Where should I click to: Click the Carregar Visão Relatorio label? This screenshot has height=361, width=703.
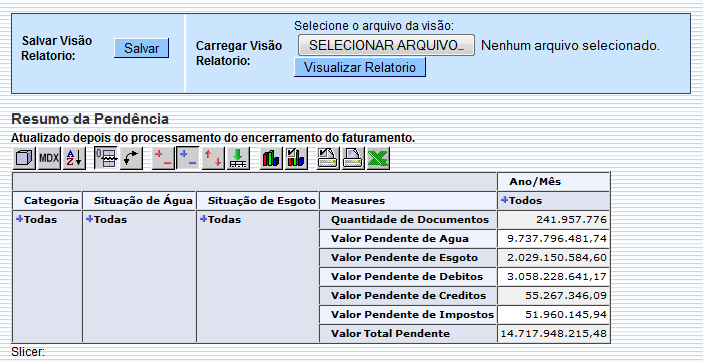tap(239, 53)
